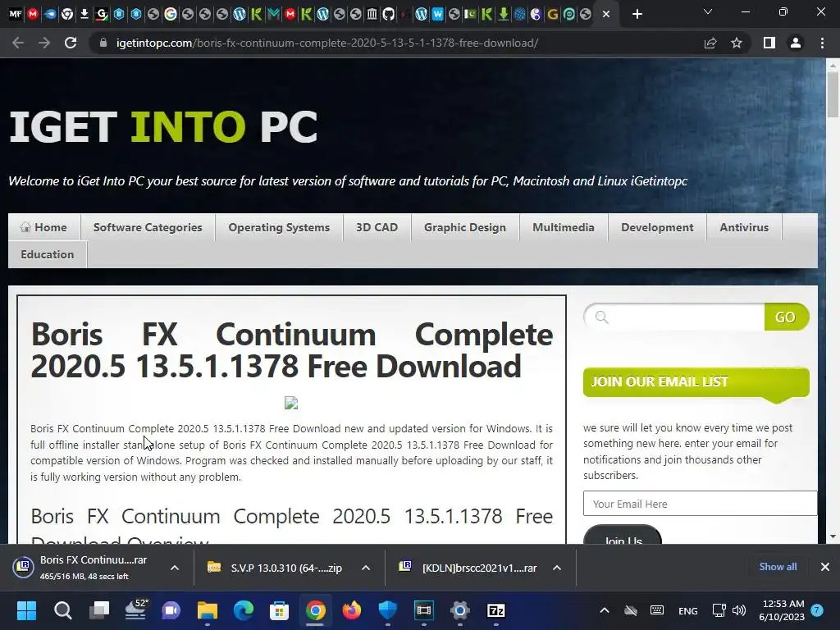
Task: Focus the site search field
Action: [675, 317]
